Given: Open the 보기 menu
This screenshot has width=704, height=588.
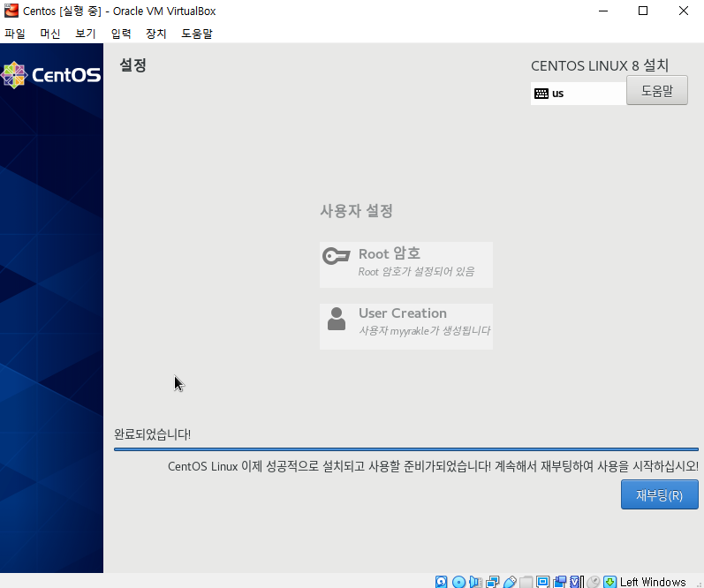Looking at the screenshot, I should (86, 34).
